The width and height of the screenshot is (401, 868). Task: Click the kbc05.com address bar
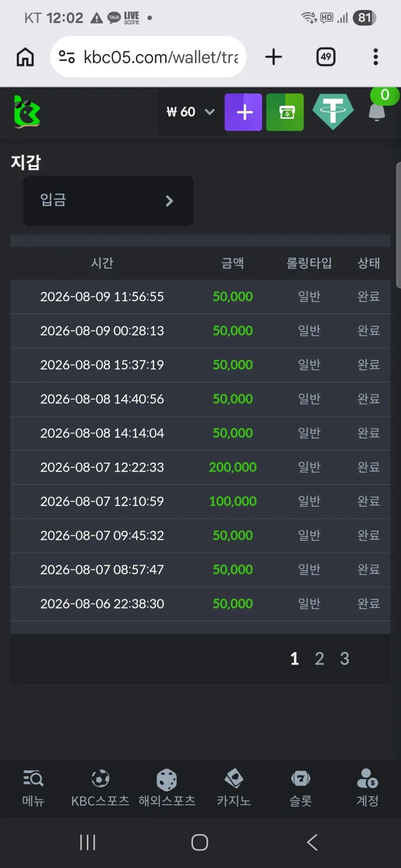(x=148, y=57)
